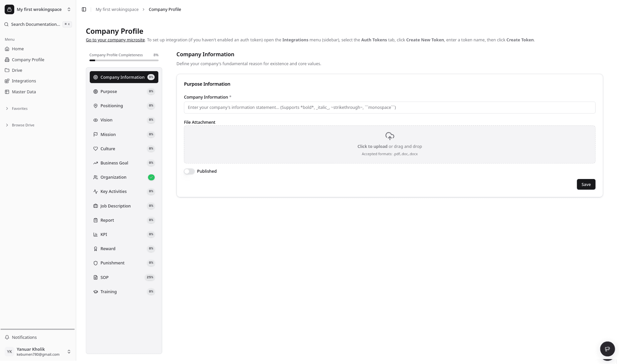
Task: Click the Positioning pin icon
Action: tap(95, 106)
